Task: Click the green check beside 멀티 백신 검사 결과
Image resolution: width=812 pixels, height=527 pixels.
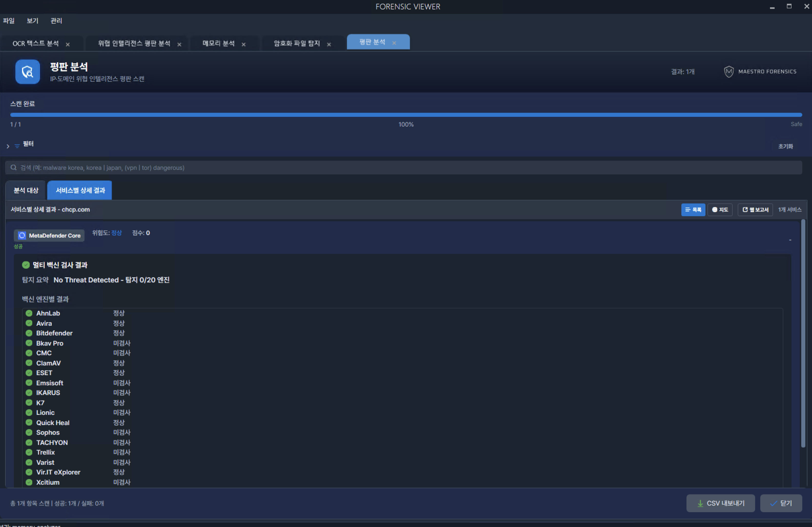Action: 26,265
